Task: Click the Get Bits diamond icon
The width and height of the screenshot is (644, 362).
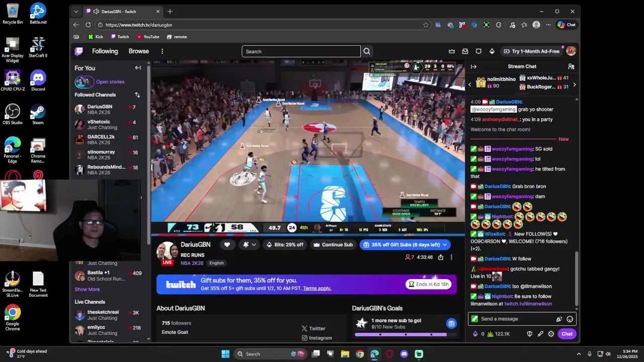Action: [492, 51]
